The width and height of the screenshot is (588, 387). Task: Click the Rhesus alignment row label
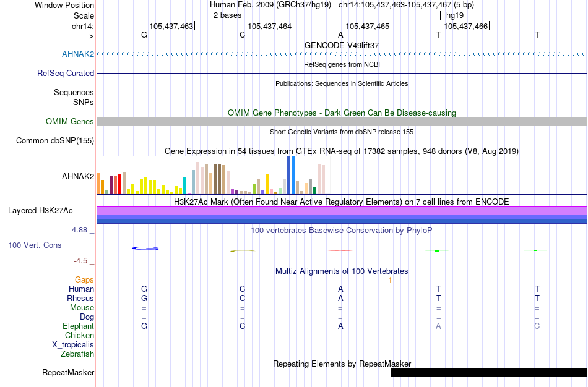[80, 298]
